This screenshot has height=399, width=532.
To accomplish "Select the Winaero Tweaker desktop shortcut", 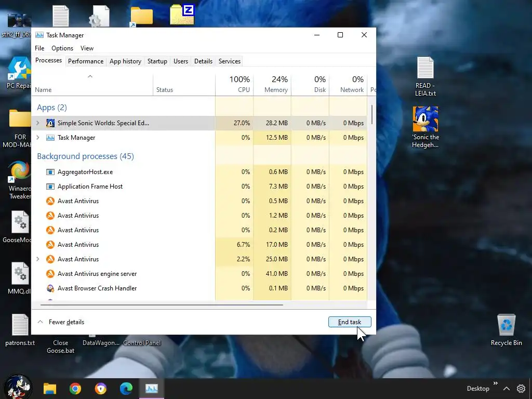I will click(19, 180).
